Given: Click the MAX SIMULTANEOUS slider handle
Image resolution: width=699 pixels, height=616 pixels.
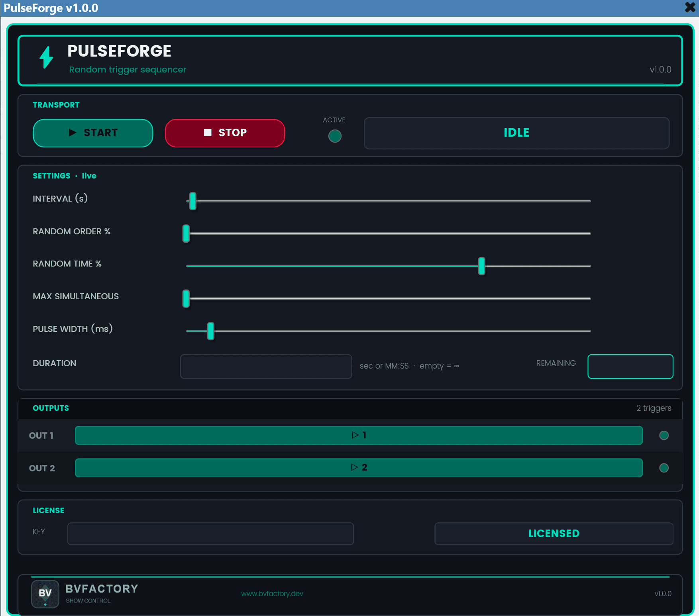Looking at the screenshot, I should tap(186, 298).
